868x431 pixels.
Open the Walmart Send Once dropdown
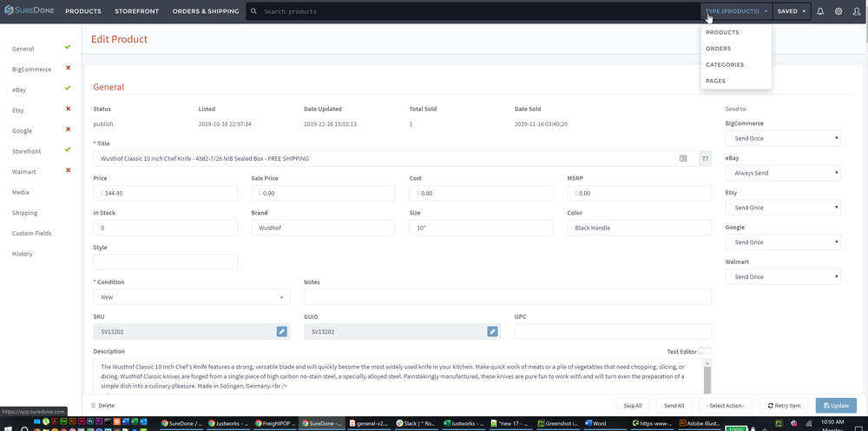pos(783,276)
